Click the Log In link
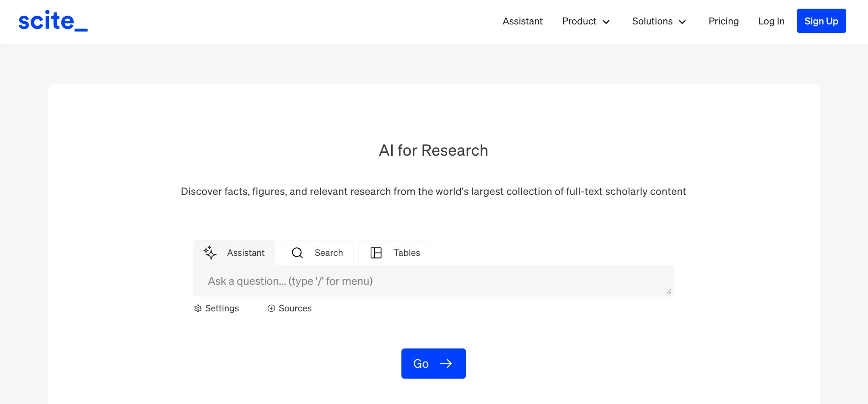Viewport: 868px width, 404px height. pos(771,21)
